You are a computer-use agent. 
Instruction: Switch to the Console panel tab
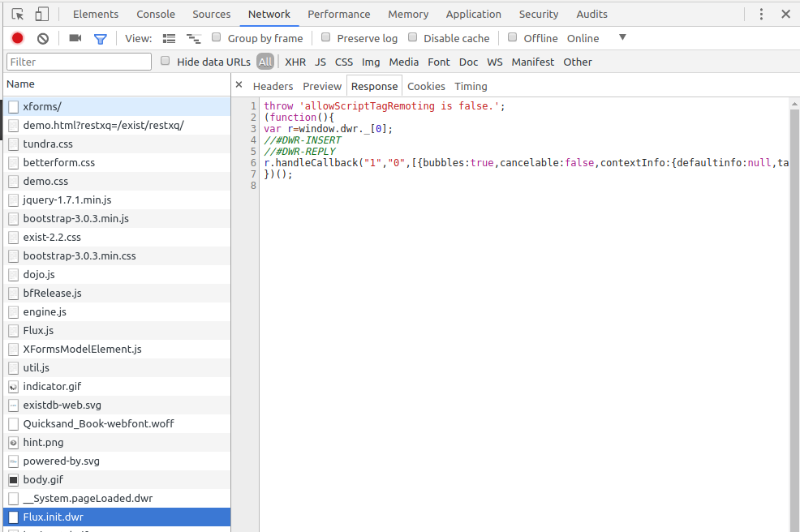[156, 15]
